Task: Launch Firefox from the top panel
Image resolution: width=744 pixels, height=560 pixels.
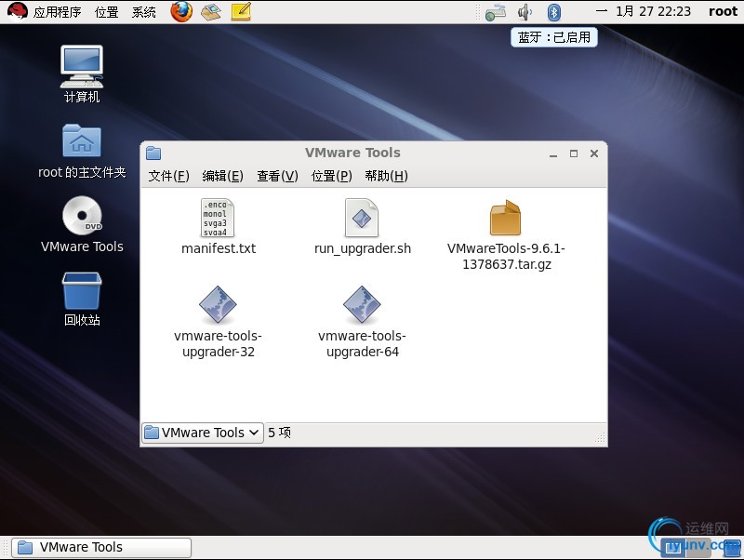Action: pyautogui.click(x=181, y=11)
